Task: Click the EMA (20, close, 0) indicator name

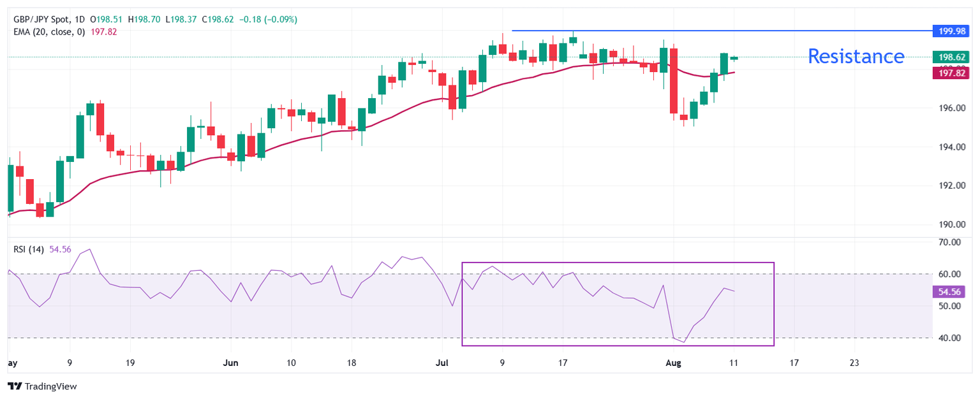Action: click(x=48, y=31)
